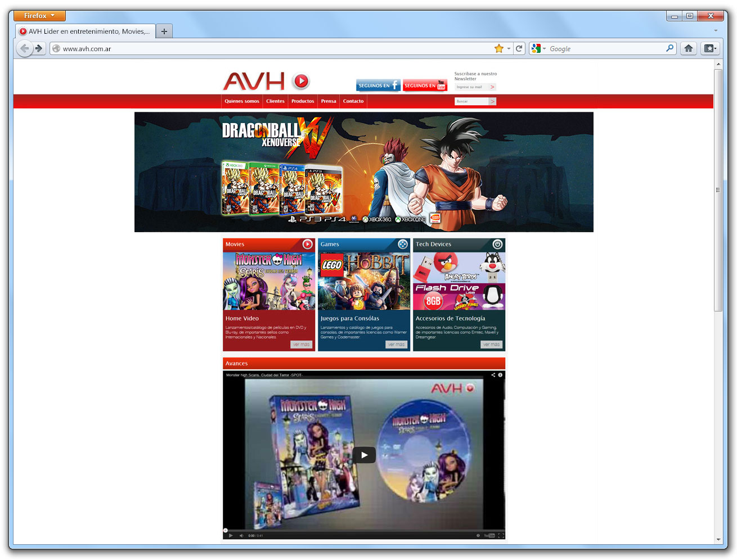
Task: Click the scrollbar up arrow
Action: click(x=718, y=64)
